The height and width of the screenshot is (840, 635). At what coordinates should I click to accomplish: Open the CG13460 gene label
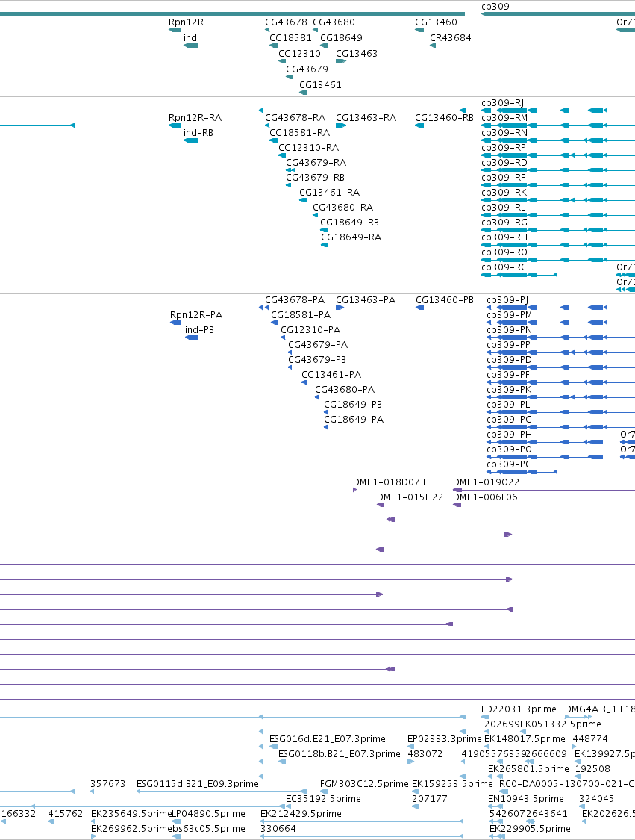(x=436, y=22)
